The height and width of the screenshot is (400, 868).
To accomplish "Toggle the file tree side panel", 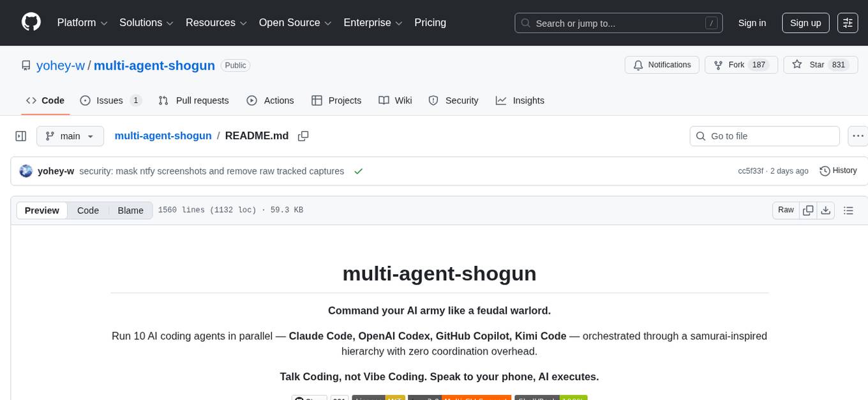I will (x=20, y=135).
